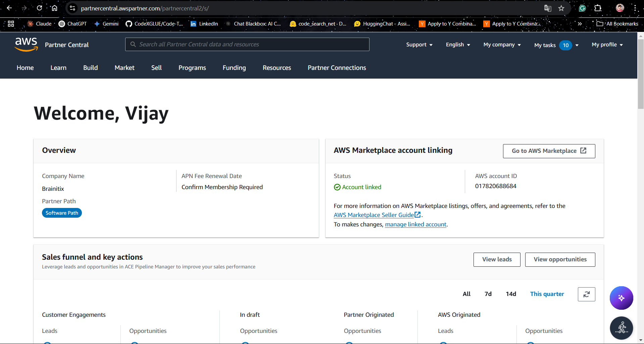Screen dimensions: 644x344
Task: Open the purple AI assistant sparkle button
Action: coord(621,298)
